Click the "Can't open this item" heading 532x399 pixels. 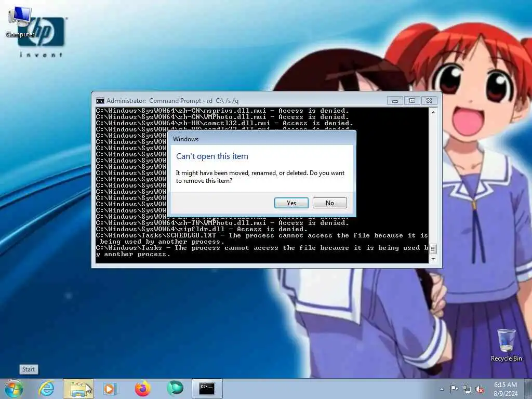click(212, 156)
